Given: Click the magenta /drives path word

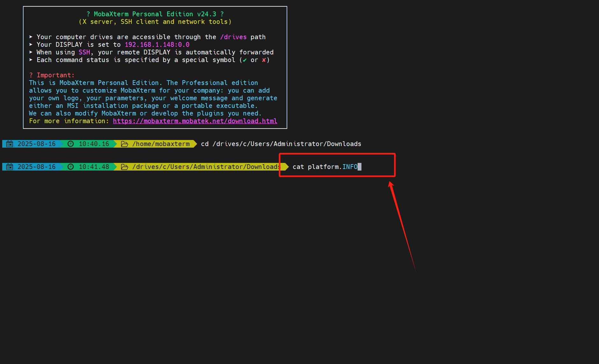Looking at the screenshot, I should [233, 37].
